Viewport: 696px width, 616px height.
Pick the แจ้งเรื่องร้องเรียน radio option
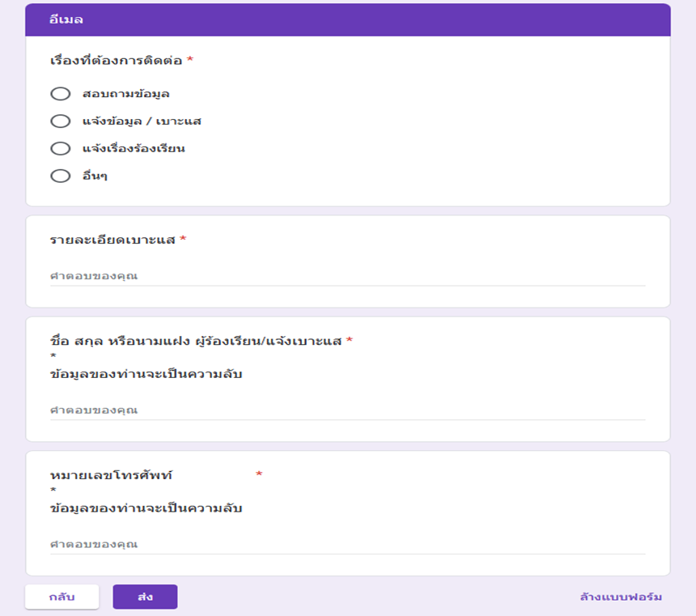click(61, 149)
